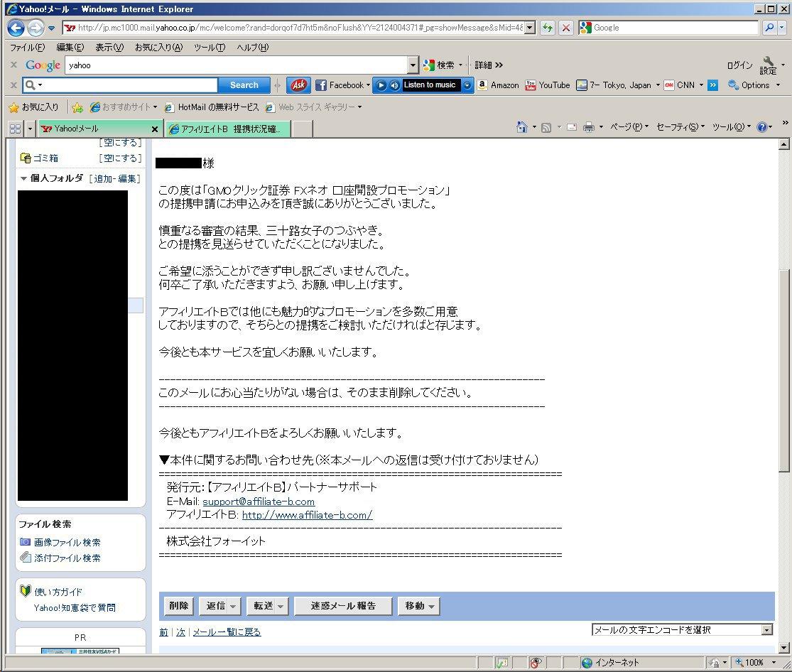Screen dimensions: 792x672
Task: Click the browser address bar URL field
Action: [300, 28]
